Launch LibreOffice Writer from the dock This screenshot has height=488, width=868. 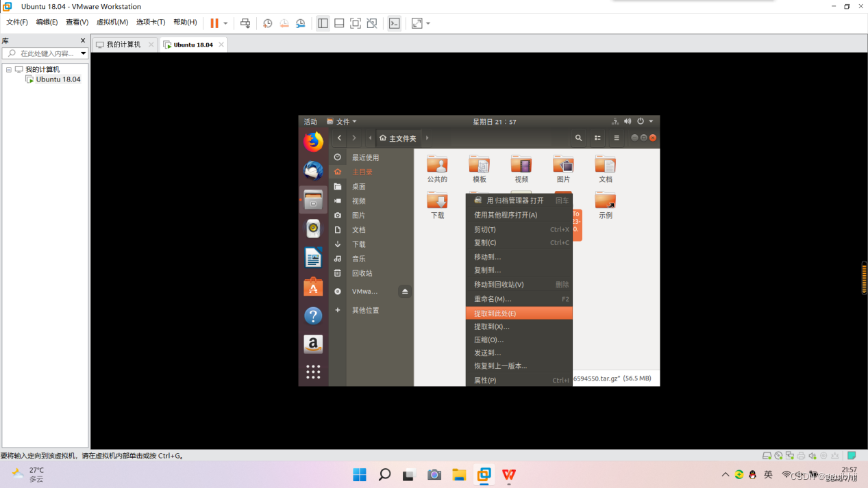pos(313,257)
